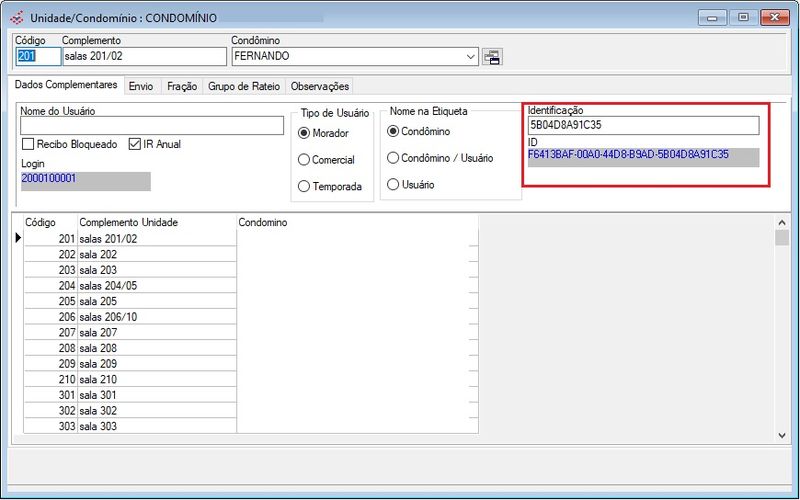800x500 pixels.
Task: Click the Nome do Usuário field
Action: [x=152, y=126]
